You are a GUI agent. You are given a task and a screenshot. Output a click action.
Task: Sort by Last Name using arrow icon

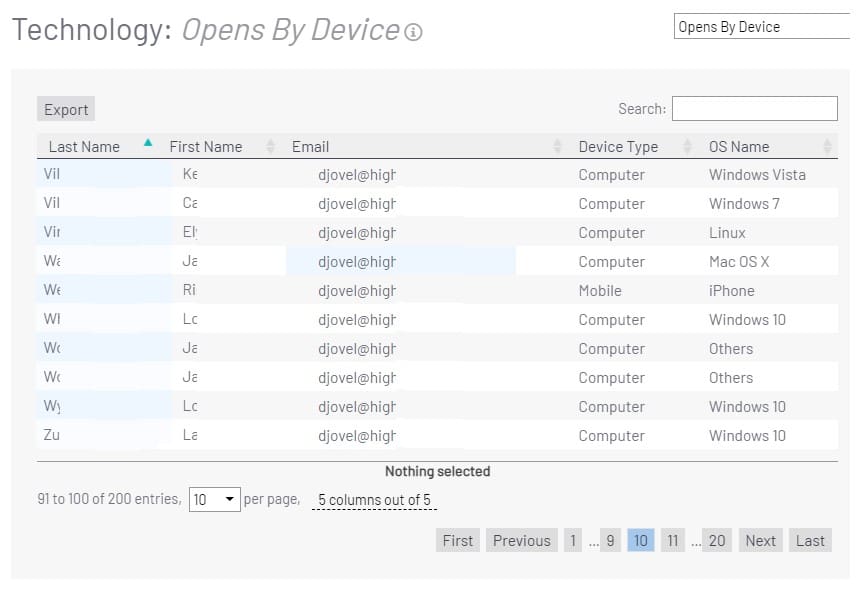pos(148,143)
